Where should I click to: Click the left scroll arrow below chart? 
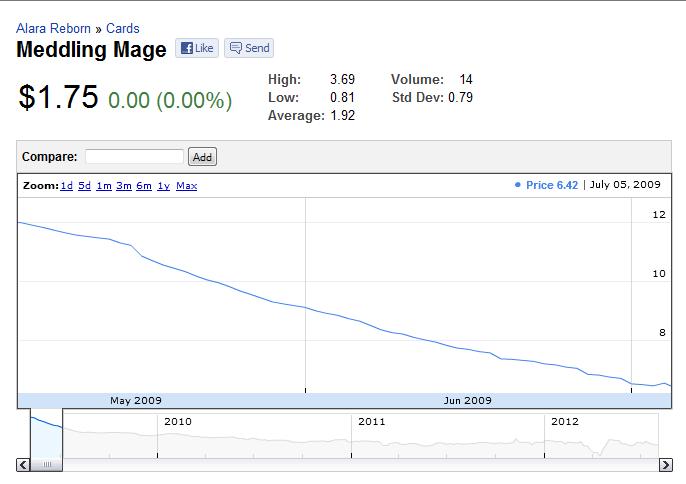23,465
